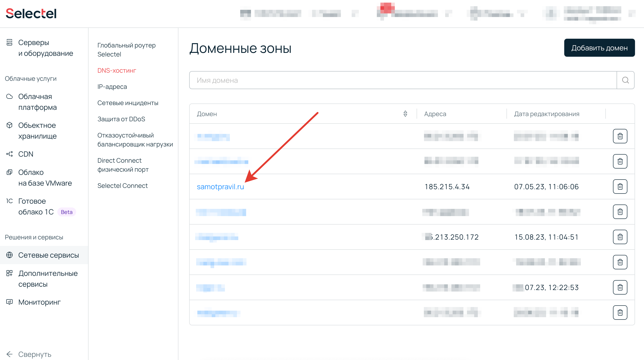Open Мониторинг section
644x360 pixels.
point(40,302)
